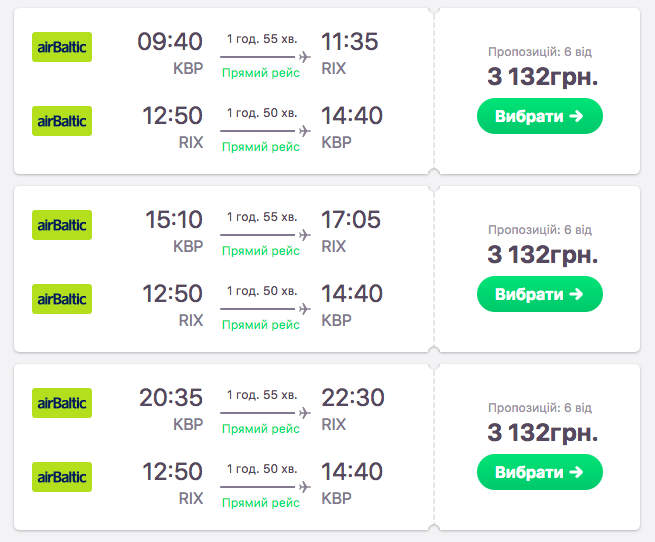Click Прямий рейс label under the 15:10 flight

coord(261,251)
